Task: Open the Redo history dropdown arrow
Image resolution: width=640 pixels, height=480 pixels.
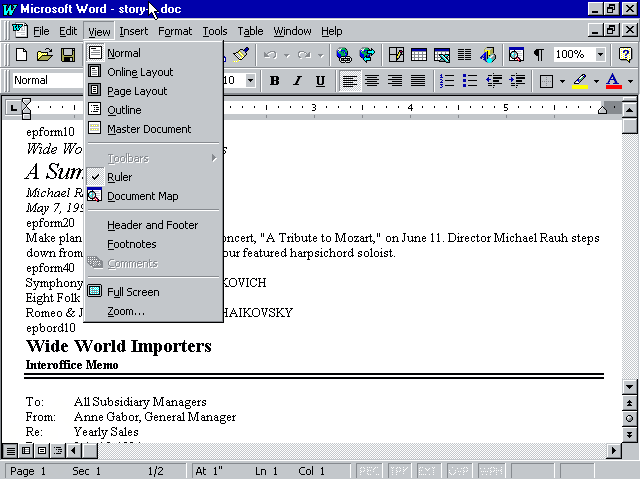Action: tap(320, 55)
